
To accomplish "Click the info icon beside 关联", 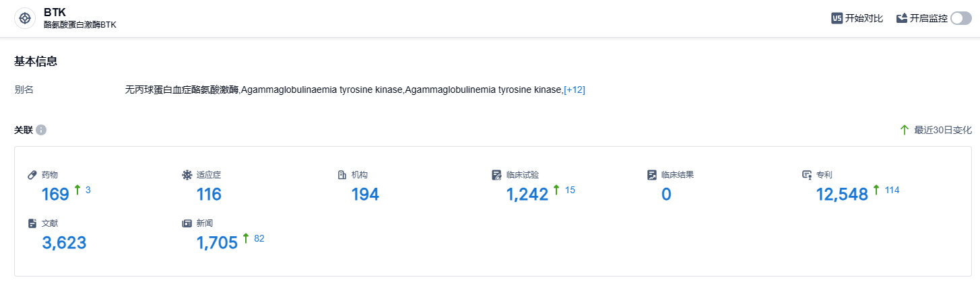I will 41,130.
